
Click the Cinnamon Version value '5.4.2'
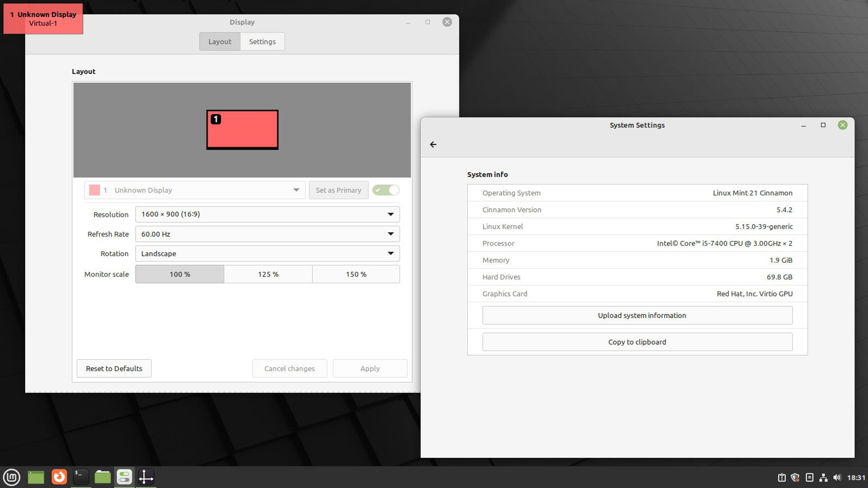click(784, 210)
